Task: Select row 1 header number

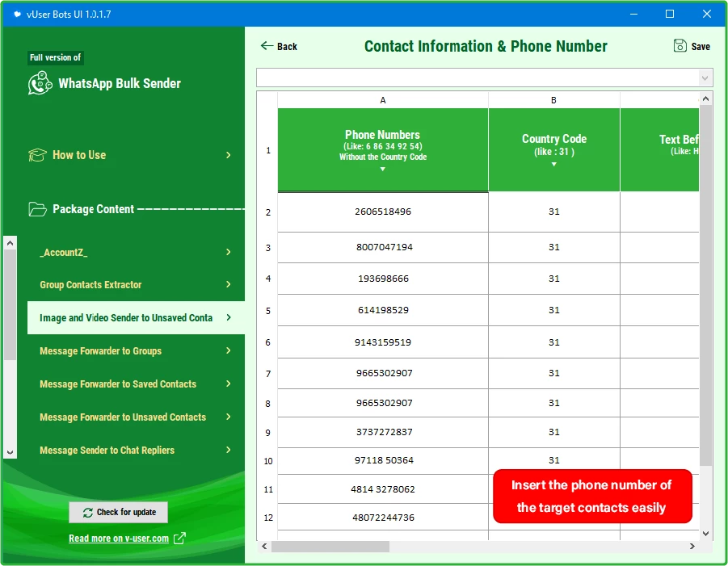Action: click(268, 150)
